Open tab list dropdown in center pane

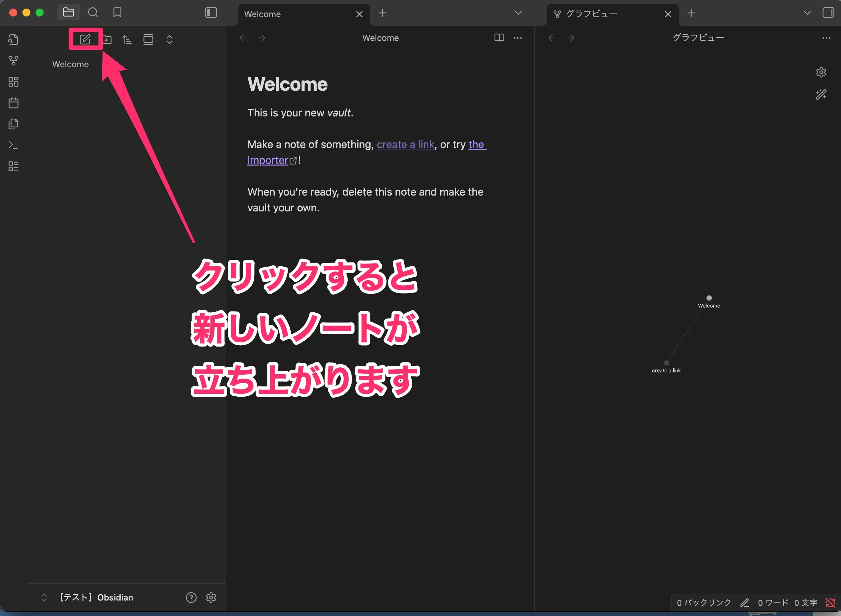[518, 13]
